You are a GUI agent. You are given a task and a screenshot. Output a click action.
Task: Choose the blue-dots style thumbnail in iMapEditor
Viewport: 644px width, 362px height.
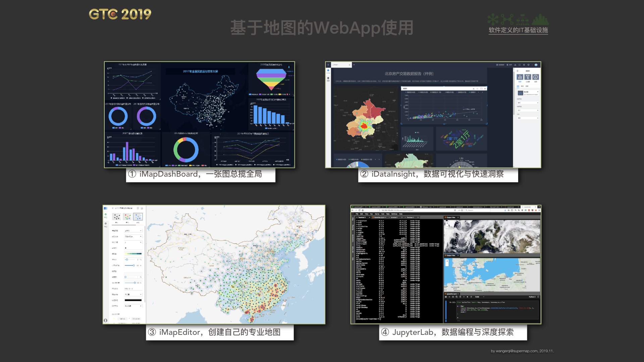(138, 217)
